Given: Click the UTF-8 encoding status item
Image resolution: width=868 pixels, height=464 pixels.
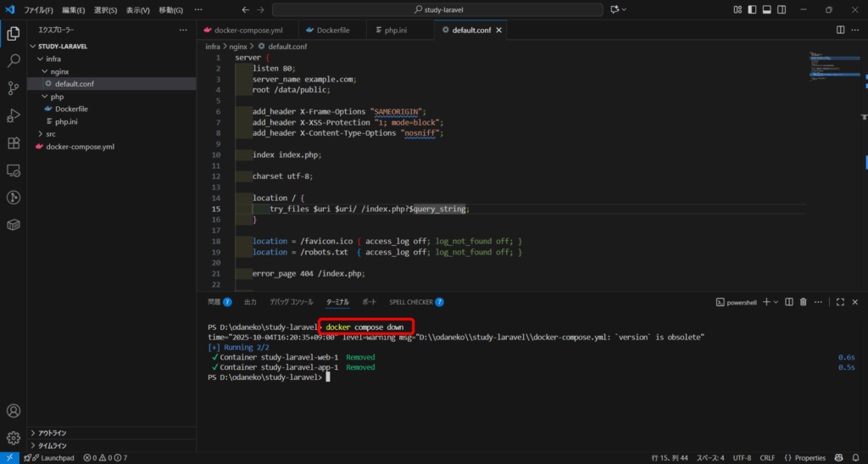Looking at the screenshot, I should 742,458.
